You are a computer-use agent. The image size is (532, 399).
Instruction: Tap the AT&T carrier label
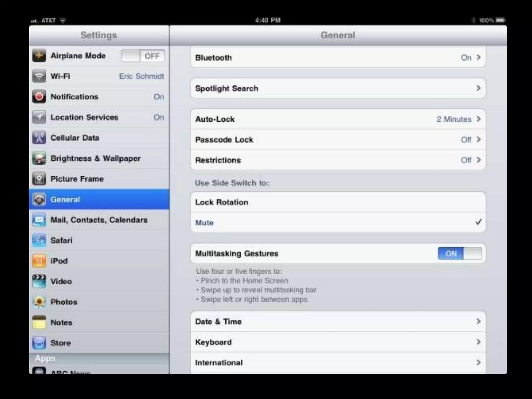pos(49,20)
